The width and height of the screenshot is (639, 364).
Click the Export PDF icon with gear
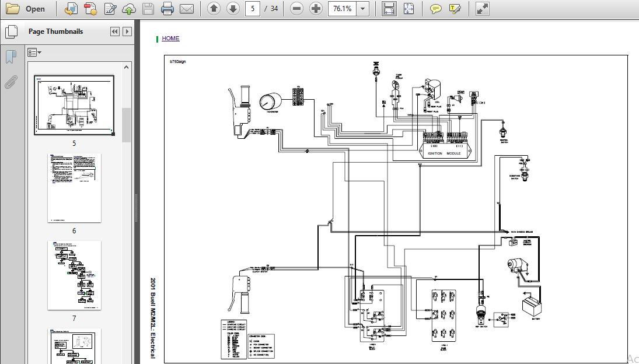90,9
